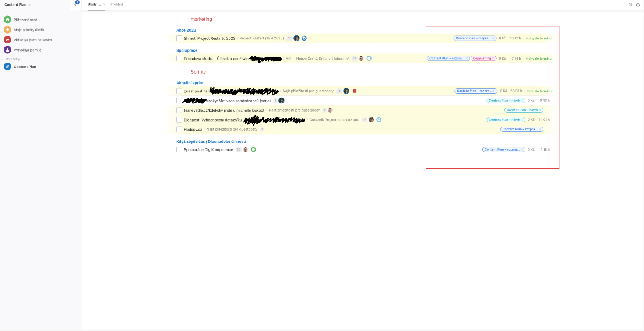The height and width of the screenshot is (331, 644).
Task: Open the Aktuální sprint section link
Action: 190,83
